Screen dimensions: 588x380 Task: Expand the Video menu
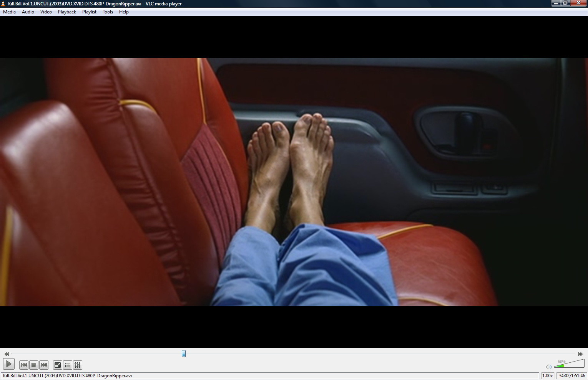[46, 12]
